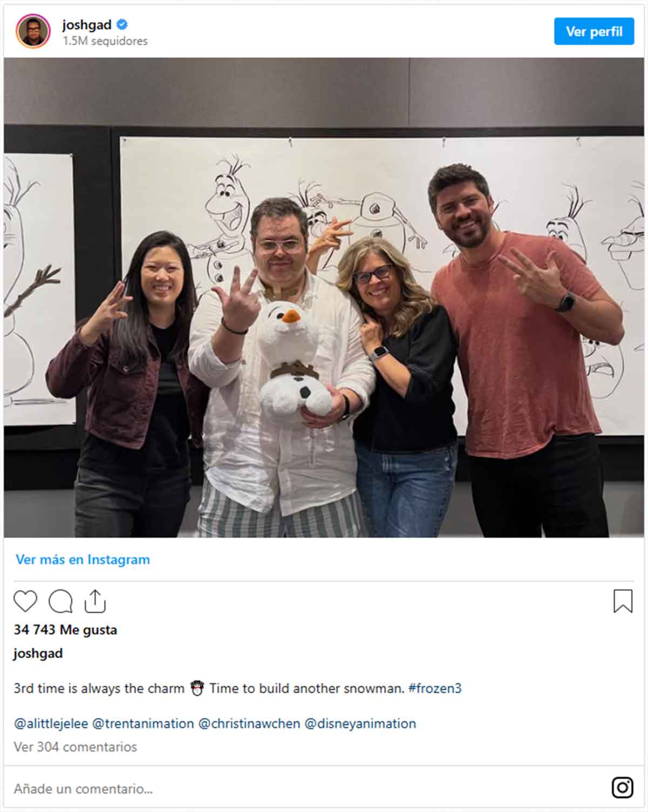Click the 34 743 Me gusta count
The width and height of the screenshot is (648, 812).
[x=65, y=630]
